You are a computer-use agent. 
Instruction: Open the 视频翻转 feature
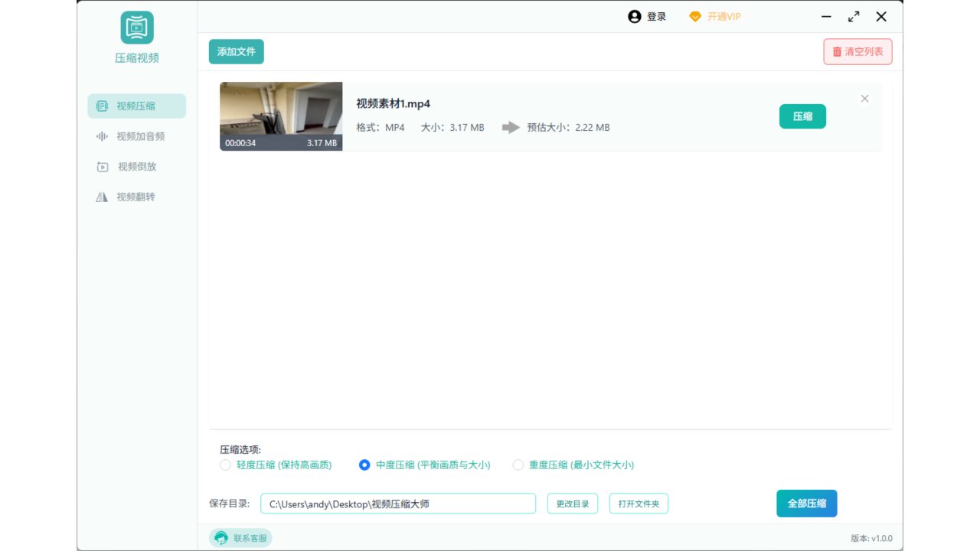click(136, 197)
